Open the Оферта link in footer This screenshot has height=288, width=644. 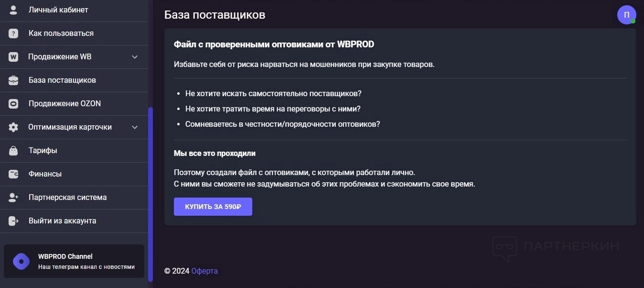(204, 271)
